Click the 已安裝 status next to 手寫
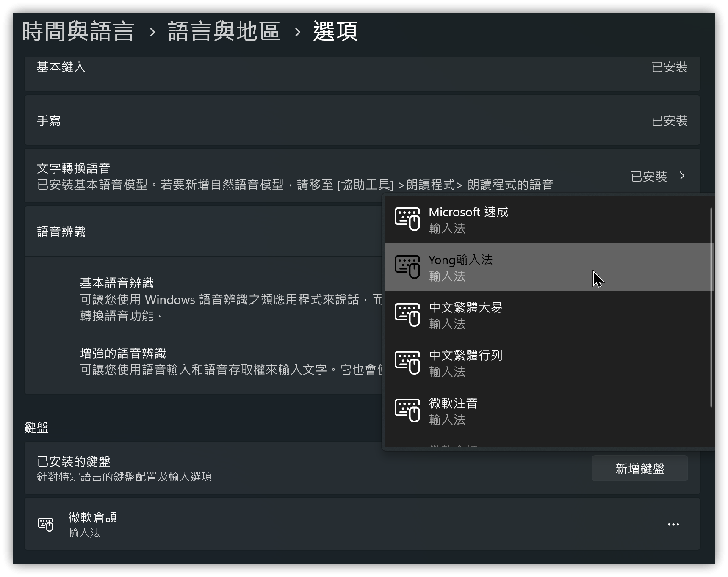Screen dimensions: 728x577 (x=669, y=121)
